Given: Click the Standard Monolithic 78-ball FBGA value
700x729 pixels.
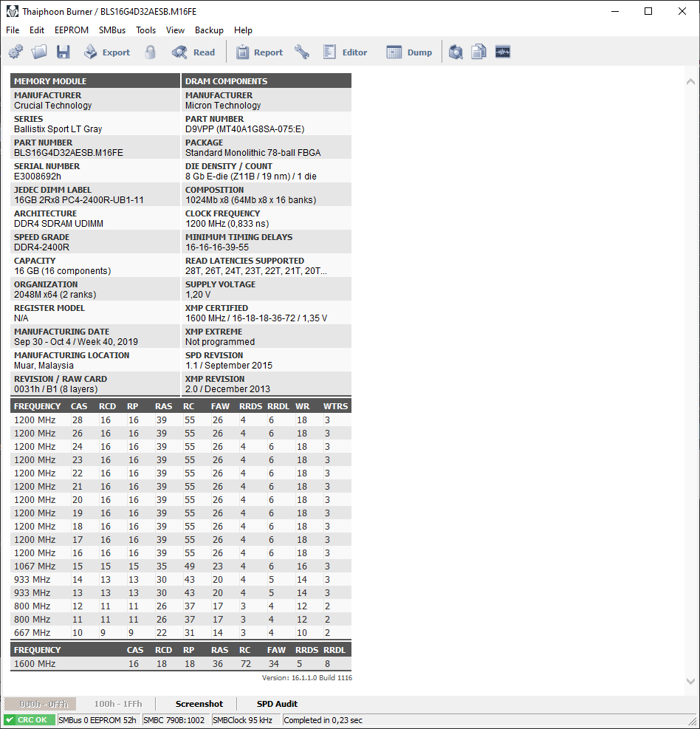Looking at the screenshot, I should click(253, 153).
